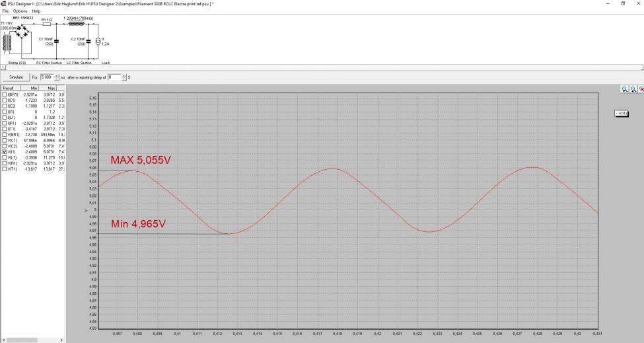The width and height of the screenshot is (644, 343).
Task: Decrease simulation time with spinner down arrow
Action: tap(56, 79)
